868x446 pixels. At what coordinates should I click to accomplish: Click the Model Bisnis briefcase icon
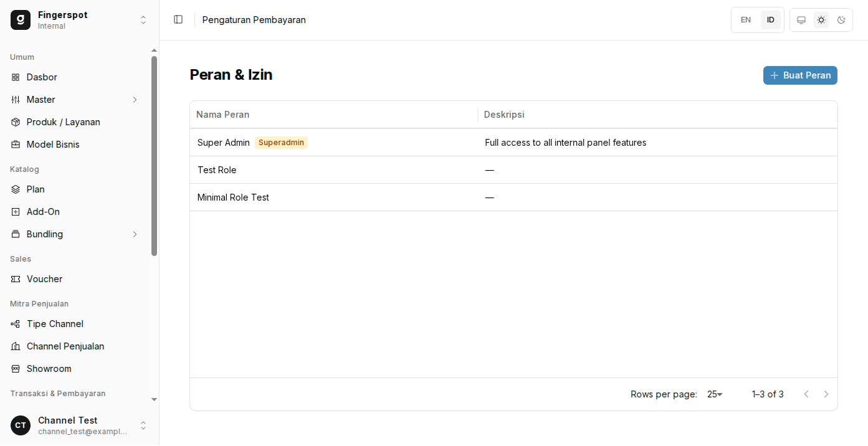[x=16, y=145]
